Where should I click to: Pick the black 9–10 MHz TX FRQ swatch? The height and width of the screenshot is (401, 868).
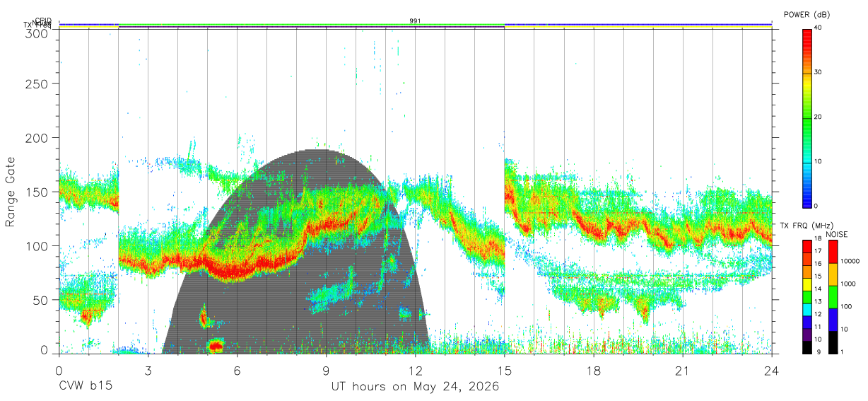(x=807, y=347)
